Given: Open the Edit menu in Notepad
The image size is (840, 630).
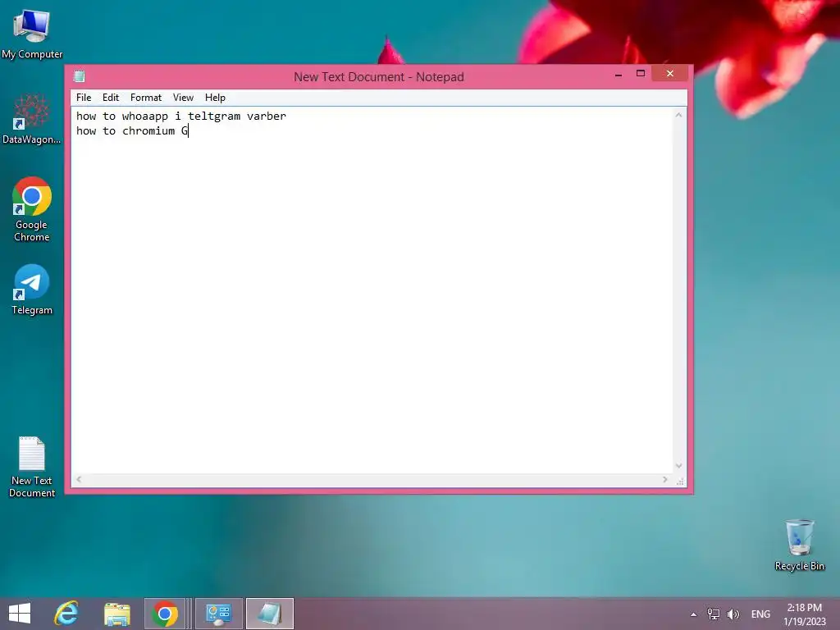Looking at the screenshot, I should click(111, 98).
